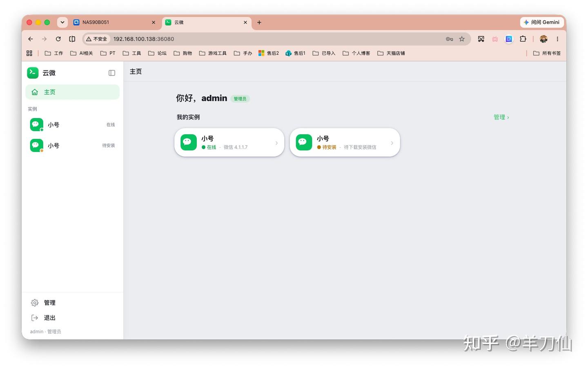Open the 管理 › link beside 我的实例
Screen dimensions: 588x368
(501, 117)
